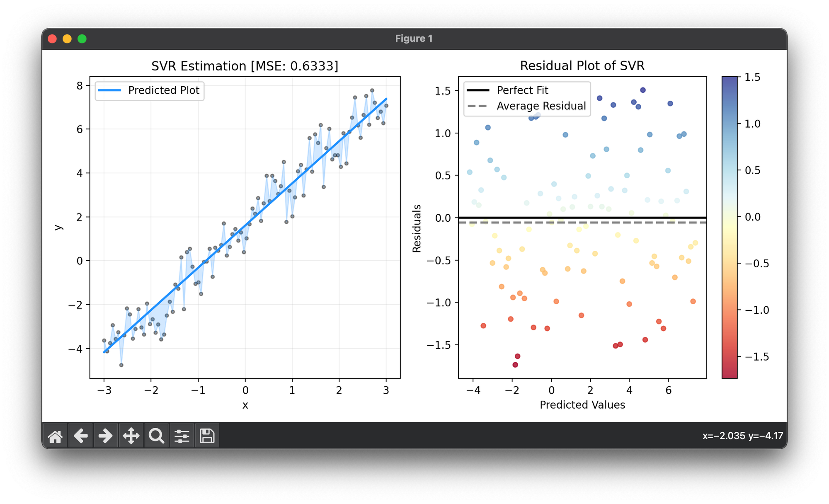Activate the Pan axes tool
This screenshot has width=829, height=504.
pyautogui.click(x=131, y=436)
